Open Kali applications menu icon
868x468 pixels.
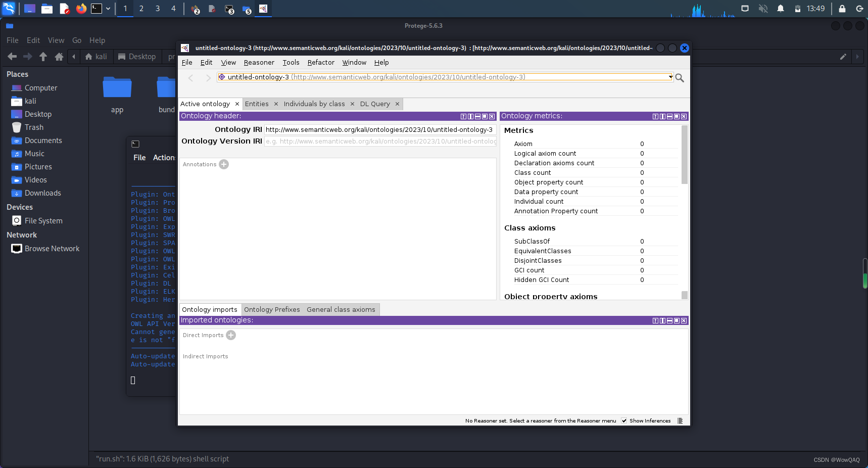(x=9, y=9)
